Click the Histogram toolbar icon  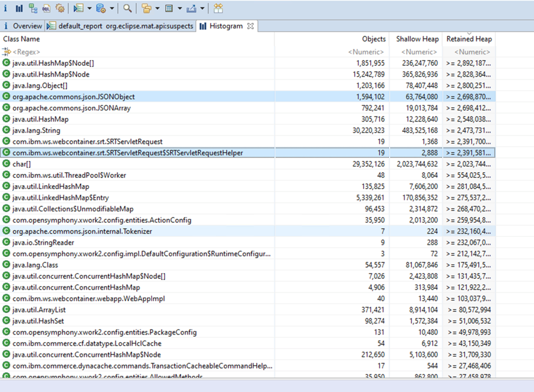(19, 9)
